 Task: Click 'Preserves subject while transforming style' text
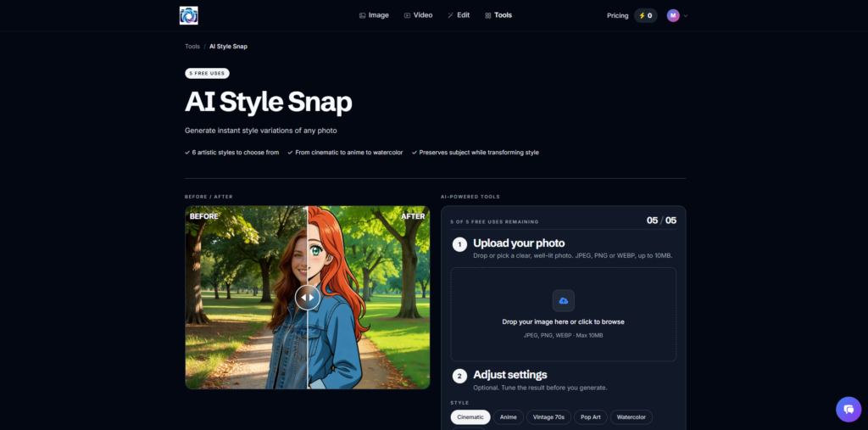pos(479,153)
